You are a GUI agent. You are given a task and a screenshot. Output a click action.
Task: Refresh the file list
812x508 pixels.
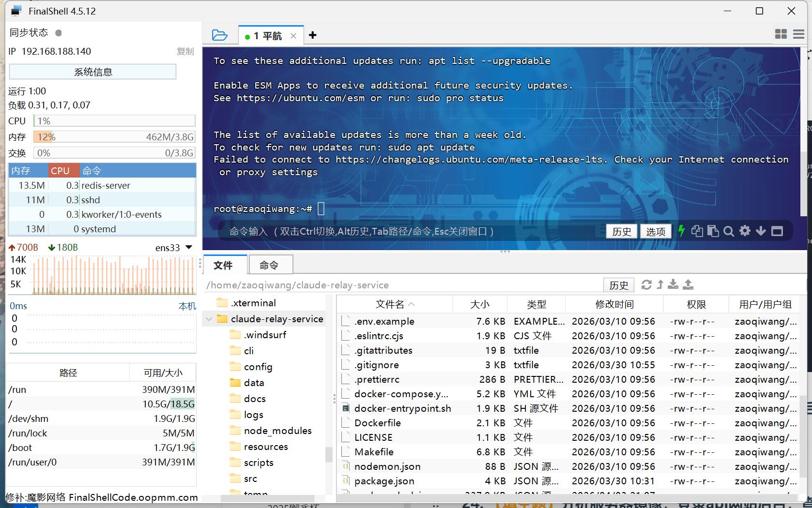pos(646,285)
